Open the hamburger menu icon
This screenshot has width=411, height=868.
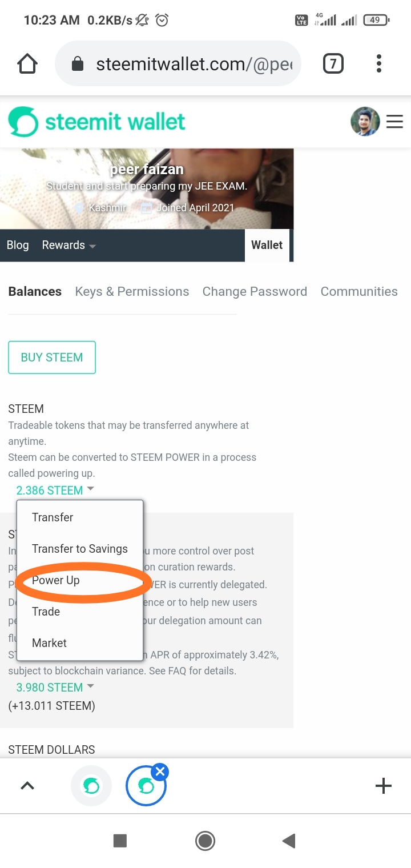click(x=394, y=122)
